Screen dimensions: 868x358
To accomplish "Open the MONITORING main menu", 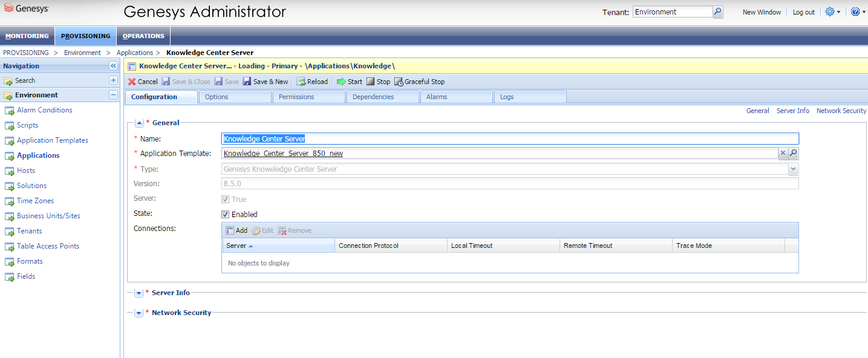I will click(x=27, y=36).
